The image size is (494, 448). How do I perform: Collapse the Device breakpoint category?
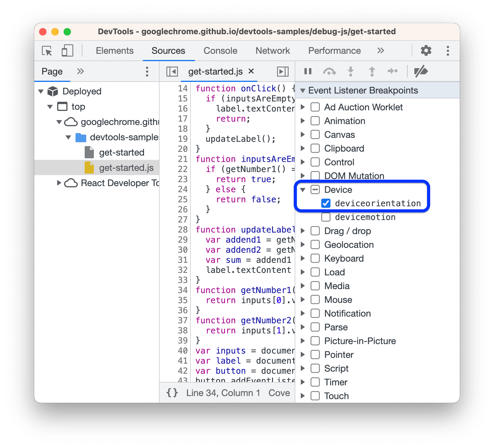tap(303, 189)
